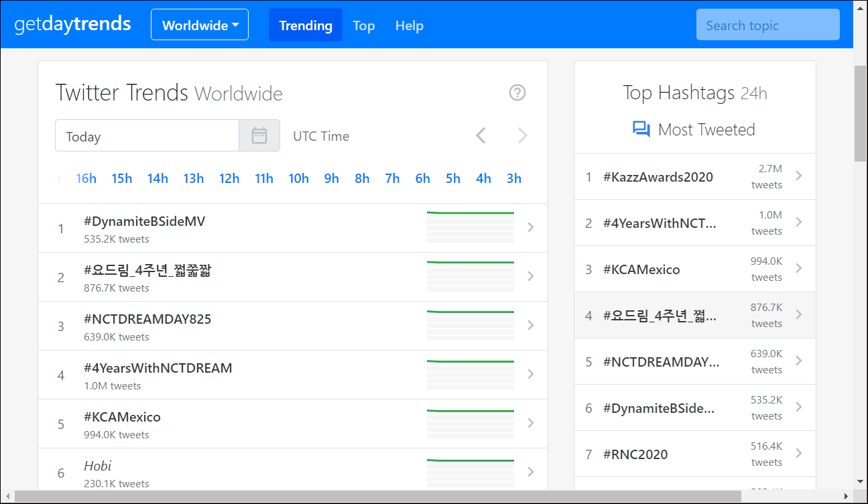Open the Worldwide location dropdown
The height and width of the screenshot is (504, 868).
[x=200, y=25]
